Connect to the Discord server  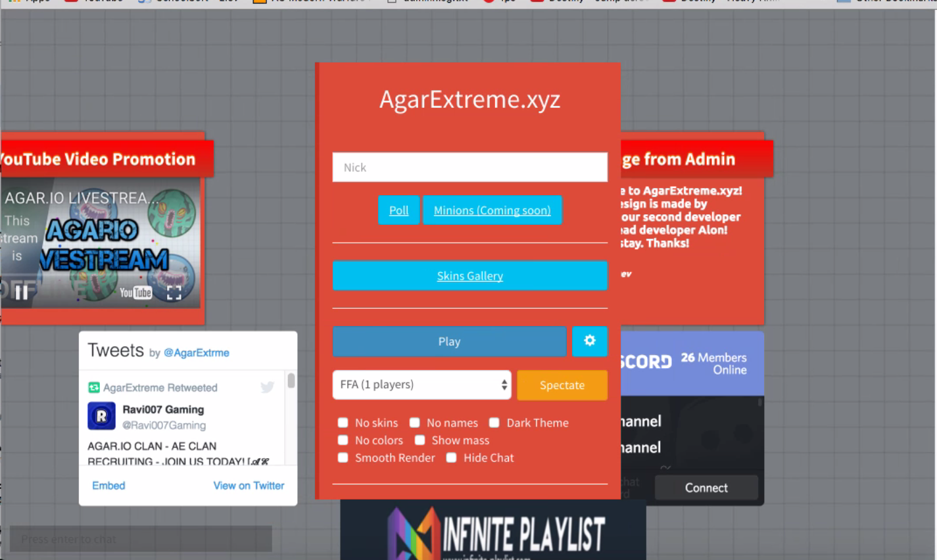click(x=706, y=488)
